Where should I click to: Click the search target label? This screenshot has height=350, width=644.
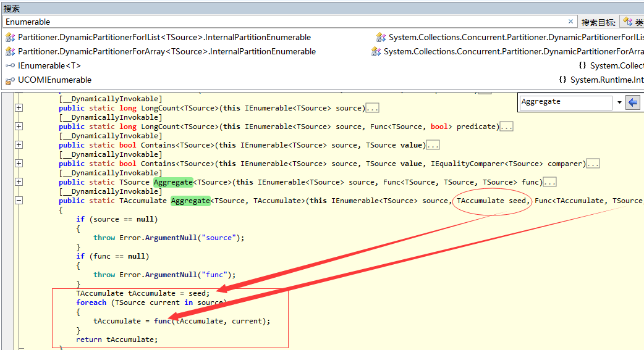pyautogui.click(x=598, y=23)
